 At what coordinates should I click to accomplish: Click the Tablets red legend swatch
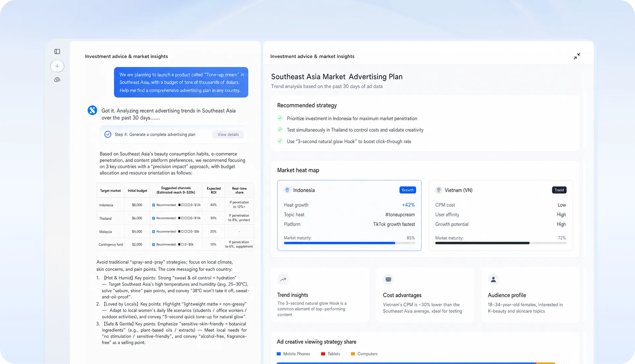pyautogui.click(x=323, y=354)
